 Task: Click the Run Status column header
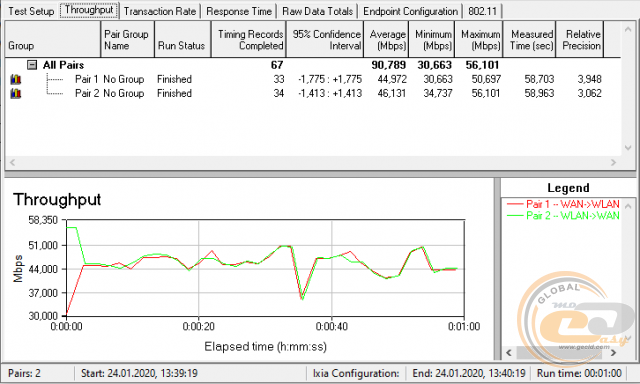click(x=182, y=40)
